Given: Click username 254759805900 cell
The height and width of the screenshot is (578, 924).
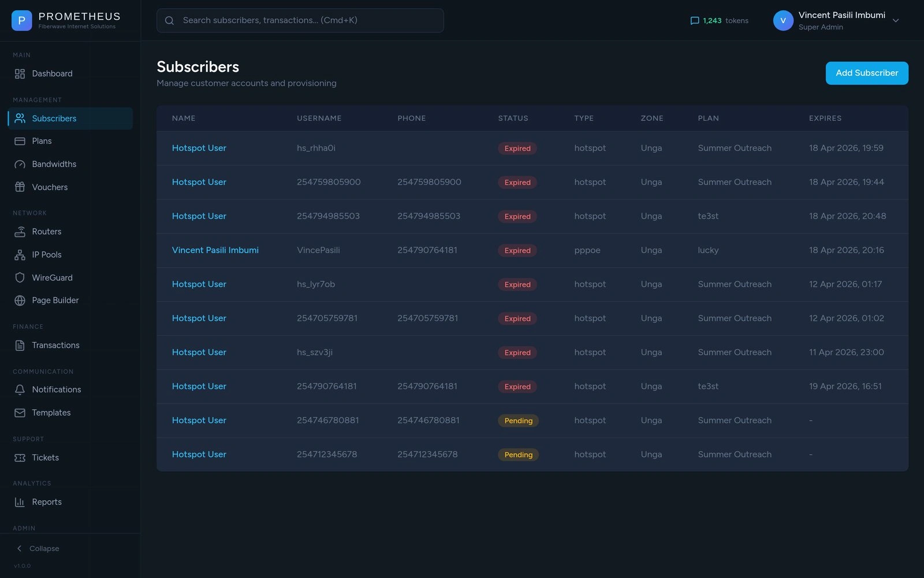Looking at the screenshot, I should (x=329, y=182).
